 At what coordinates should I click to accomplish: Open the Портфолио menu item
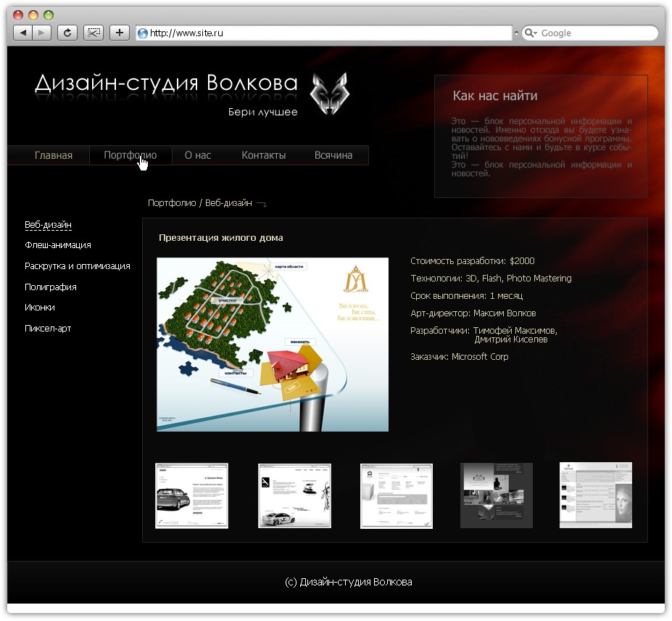click(130, 155)
